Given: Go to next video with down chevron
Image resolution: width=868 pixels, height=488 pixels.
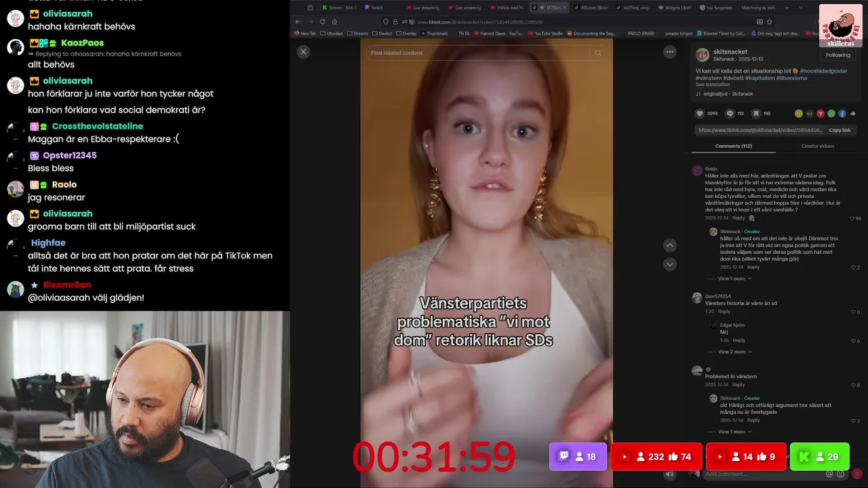Looking at the screenshot, I should click(670, 264).
